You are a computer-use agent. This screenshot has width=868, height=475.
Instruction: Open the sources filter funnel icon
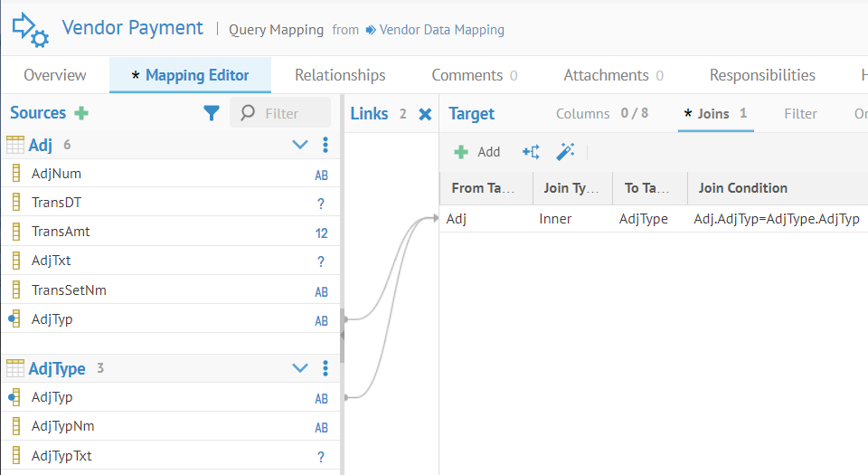point(211,113)
